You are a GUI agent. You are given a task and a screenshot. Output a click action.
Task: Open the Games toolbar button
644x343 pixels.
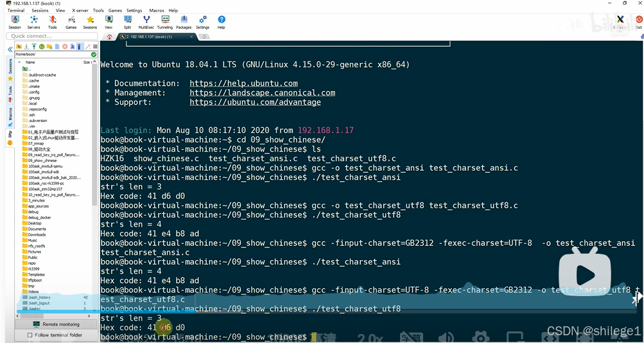point(71,22)
